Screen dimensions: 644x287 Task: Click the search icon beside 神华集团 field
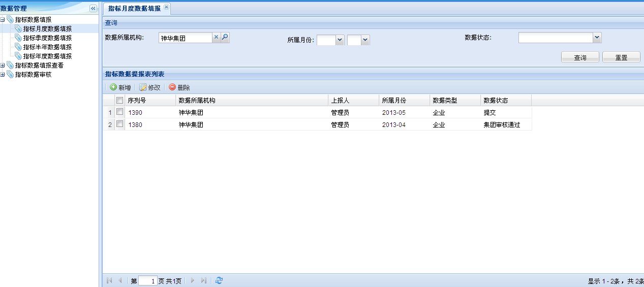tap(225, 38)
